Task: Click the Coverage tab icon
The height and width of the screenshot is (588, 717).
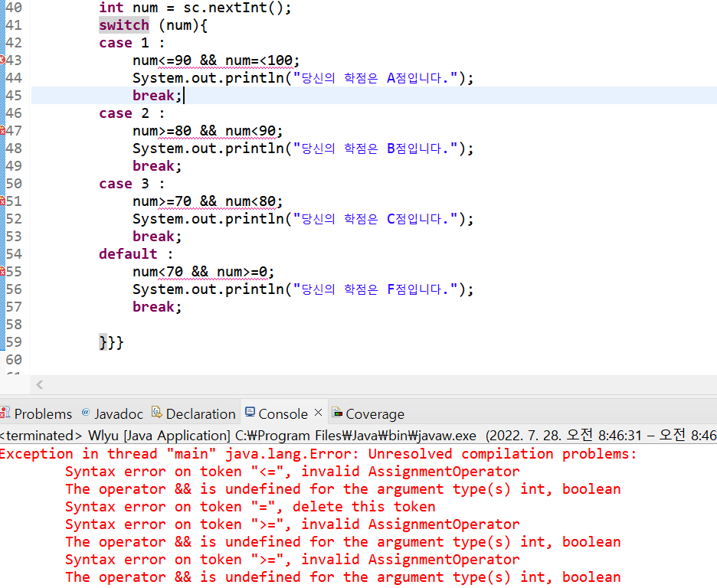Action: [x=337, y=413]
